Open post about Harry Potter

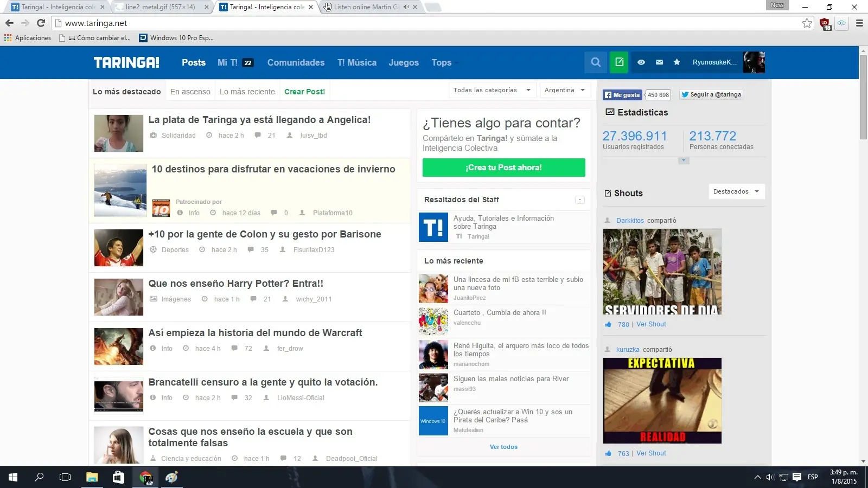pyautogui.click(x=236, y=284)
